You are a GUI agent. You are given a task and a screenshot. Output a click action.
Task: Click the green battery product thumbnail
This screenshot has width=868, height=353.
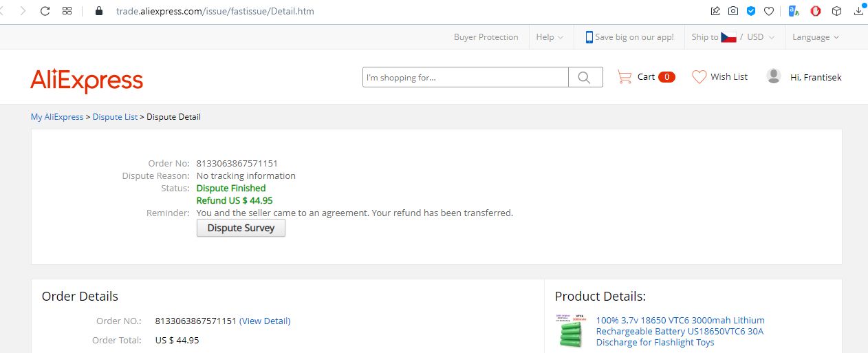pos(571,331)
